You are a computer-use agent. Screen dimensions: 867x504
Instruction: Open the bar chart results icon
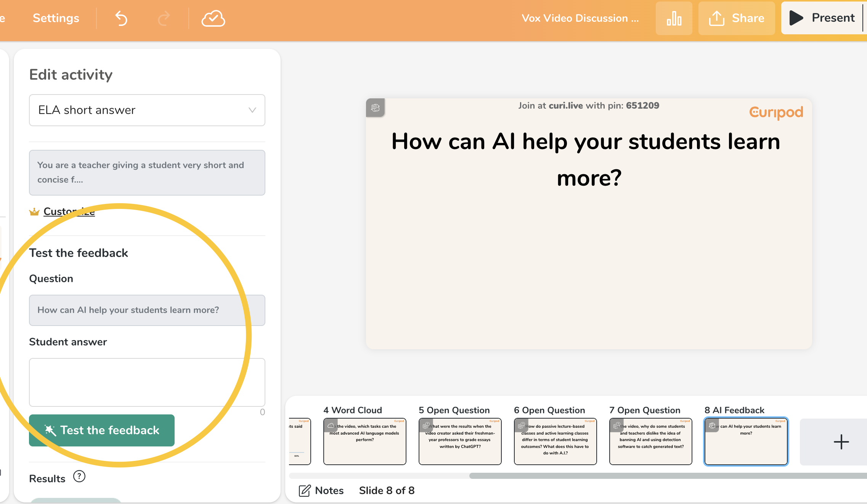point(674,18)
